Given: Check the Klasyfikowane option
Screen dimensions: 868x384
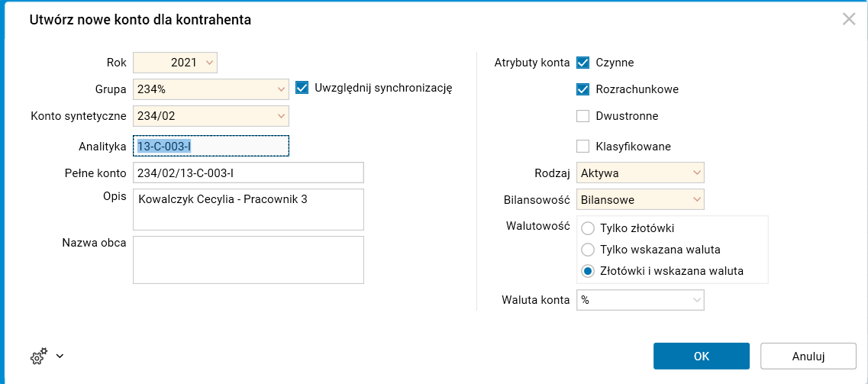Looking at the screenshot, I should click(583, 146).
